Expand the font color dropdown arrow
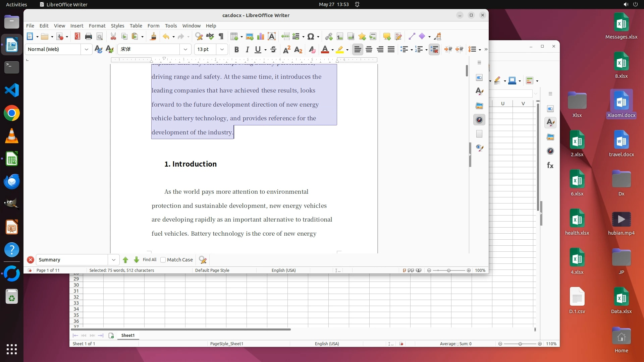The width and height of the screenshot is (644, 362). (332, 50)
